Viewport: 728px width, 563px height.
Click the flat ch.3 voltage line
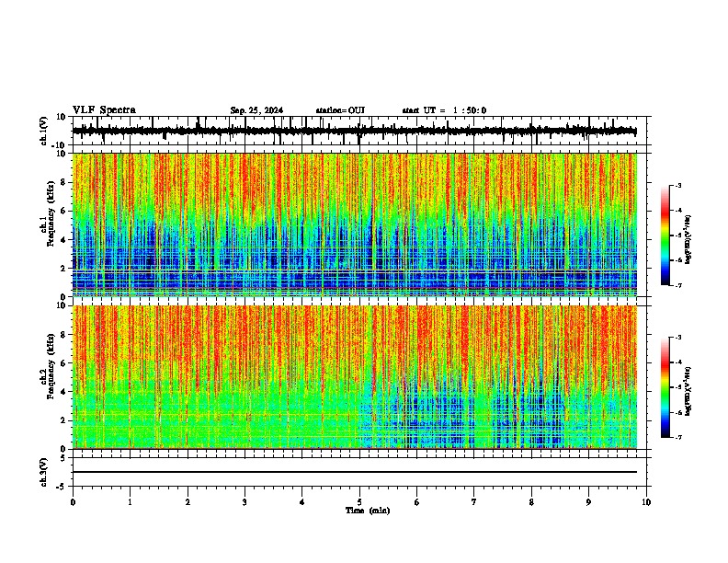coord(355,472)
